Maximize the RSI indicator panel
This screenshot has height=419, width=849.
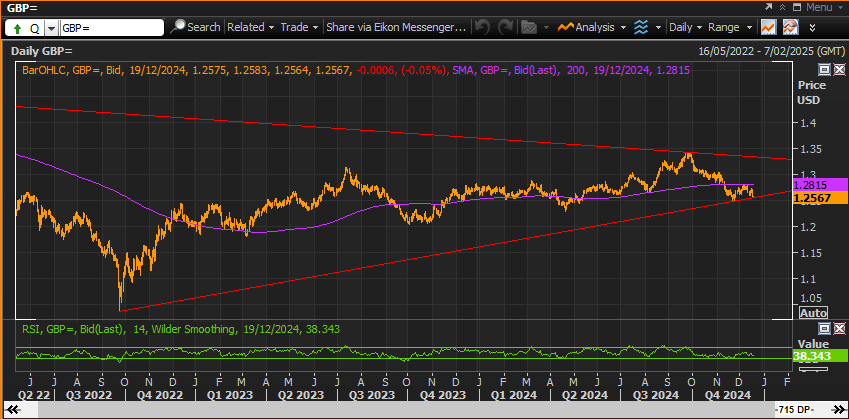coord(824,329)
